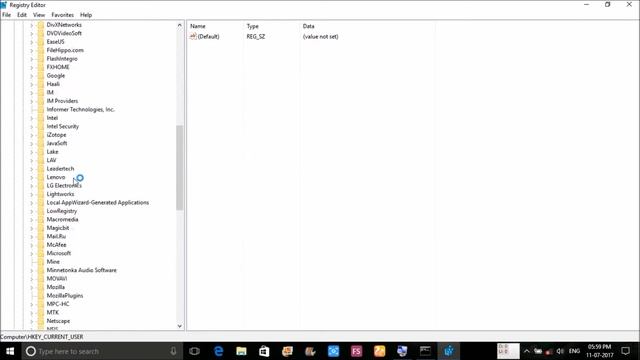Viewport: 640px width, 360px height.
Task: Click the tree pane vertical scrollbar thumb
Action: pos(180,168)
